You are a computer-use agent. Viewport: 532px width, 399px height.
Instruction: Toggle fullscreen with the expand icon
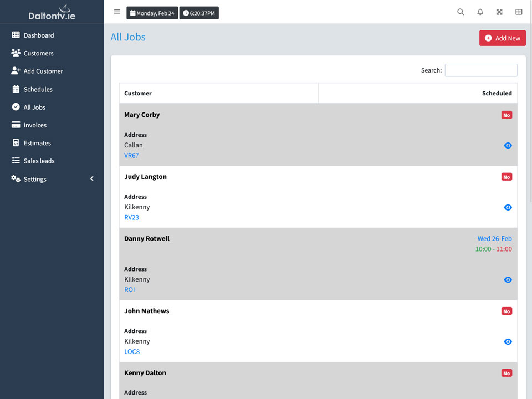(499, 12)
